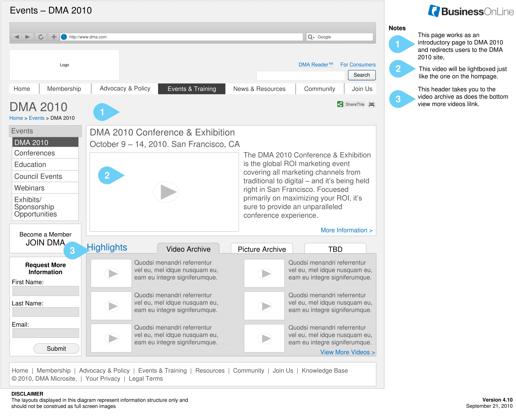
Task: Open News & Resources in navigation
Action: click(259, 89)
